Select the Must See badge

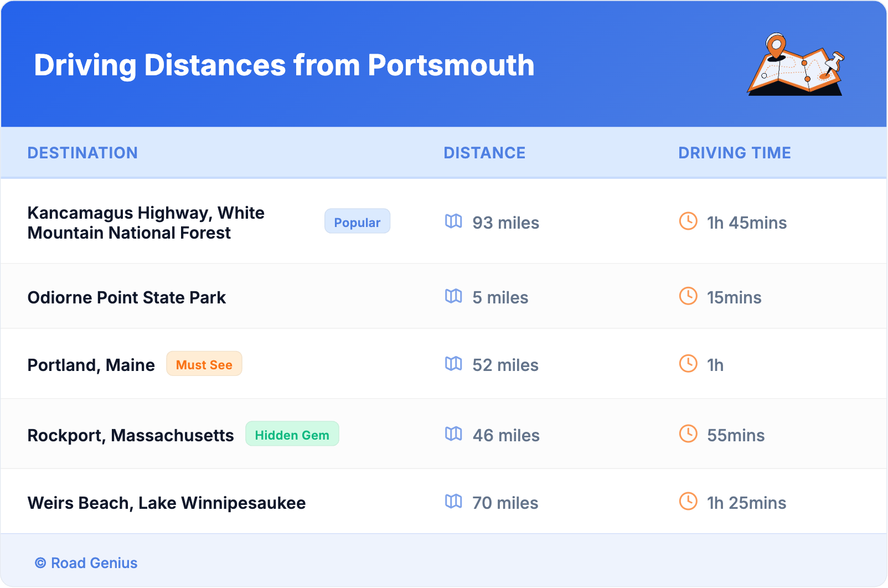point(204,364)
